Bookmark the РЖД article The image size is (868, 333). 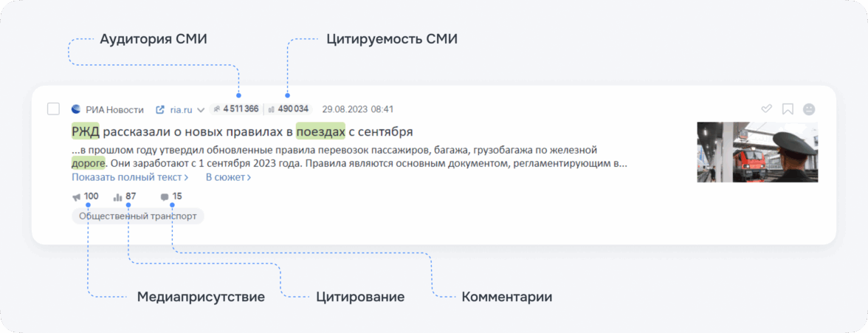788,109
